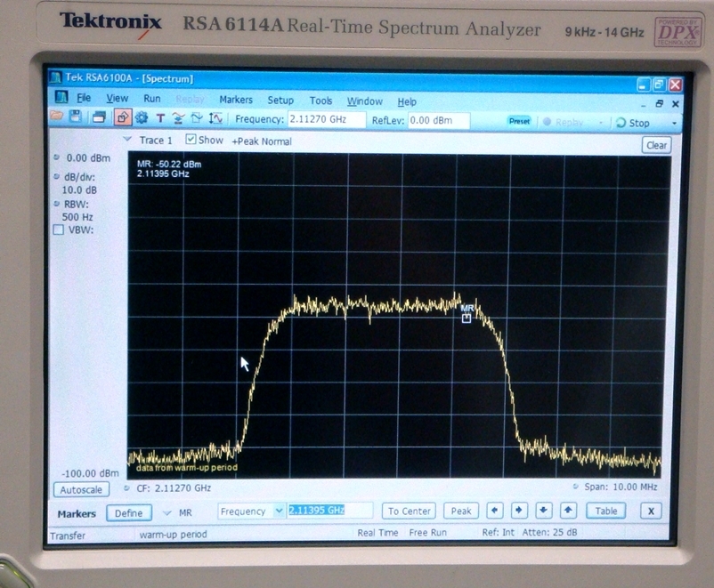714x588 pixels.
Task: Click the To Center button
Action: coord(409,511)
